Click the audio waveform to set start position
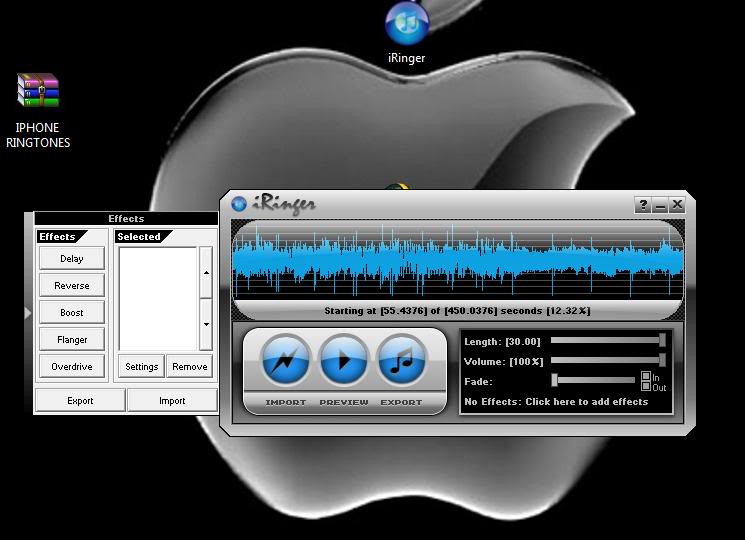 point(458,260)
